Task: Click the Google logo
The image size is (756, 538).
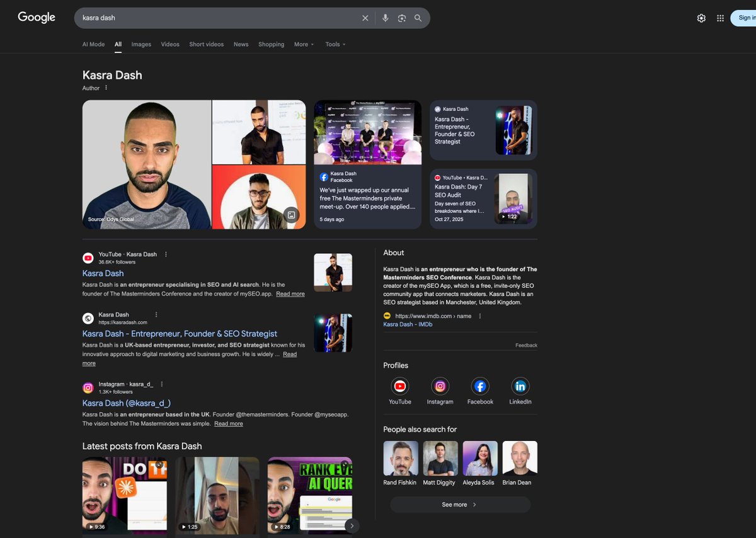Action: point(36,17)
